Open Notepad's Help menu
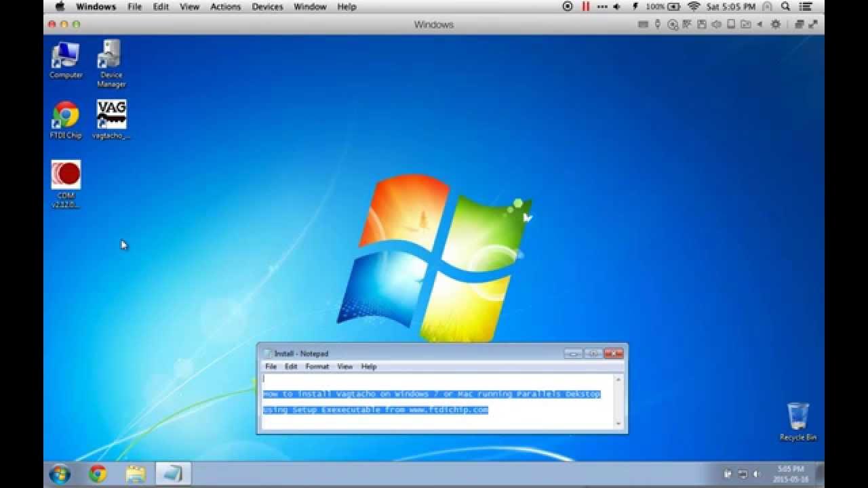 pos(368,367)
